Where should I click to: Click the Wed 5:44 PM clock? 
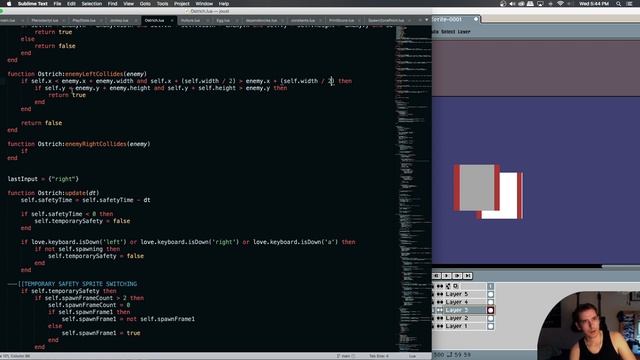594,4
